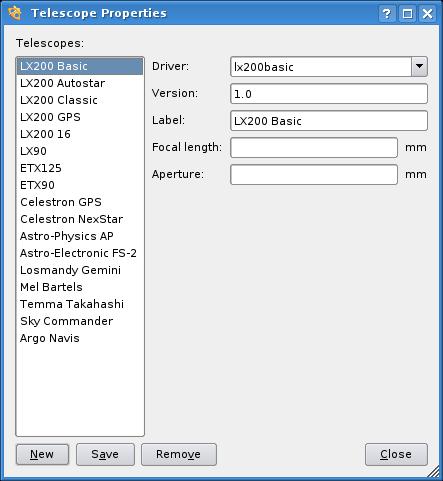Click the New button
443x481 pixels.
click(42, 454)
